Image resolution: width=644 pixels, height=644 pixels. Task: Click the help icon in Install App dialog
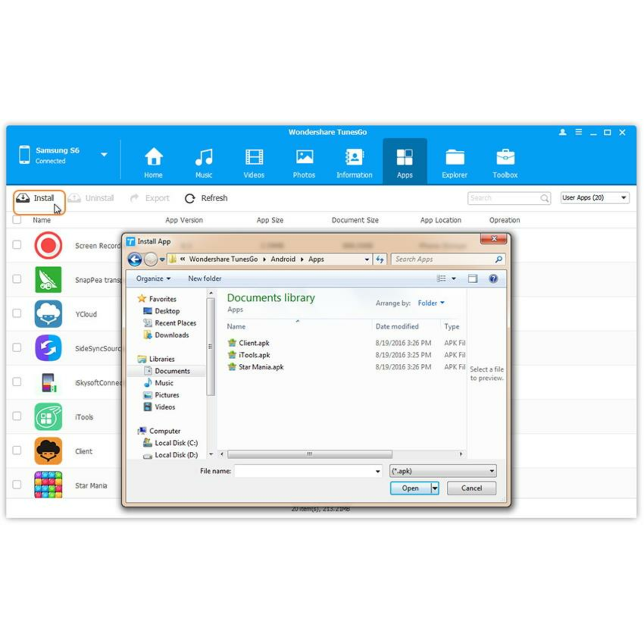pyautogui.click(x=493, y=279)
